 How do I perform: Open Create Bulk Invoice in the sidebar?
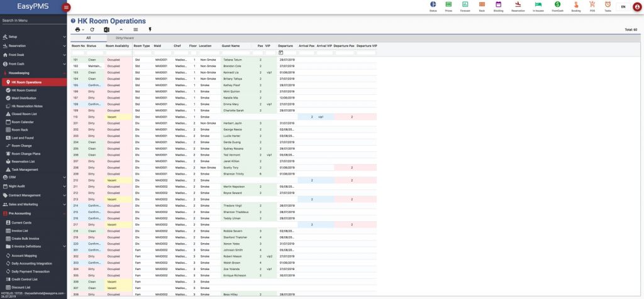[25, 239]
